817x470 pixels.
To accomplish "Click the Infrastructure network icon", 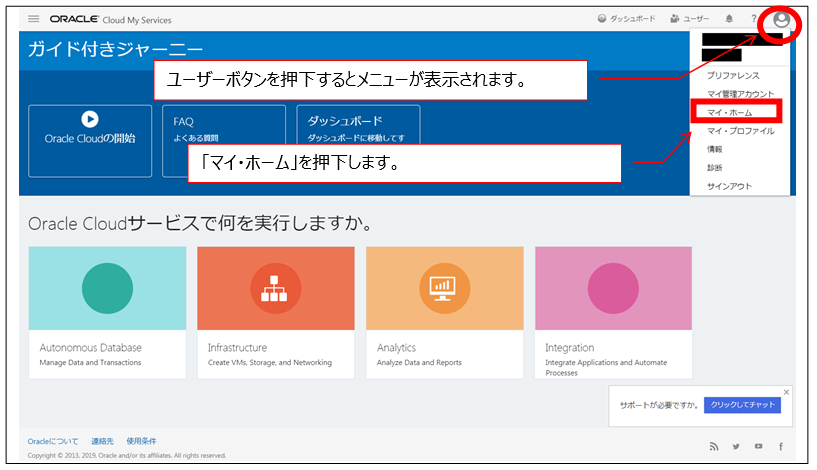I will (276, 288).
